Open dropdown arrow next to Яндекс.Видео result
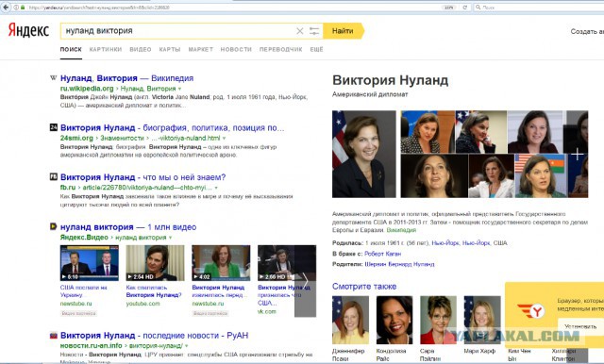604x364 pixels. (x=170, y=238)
